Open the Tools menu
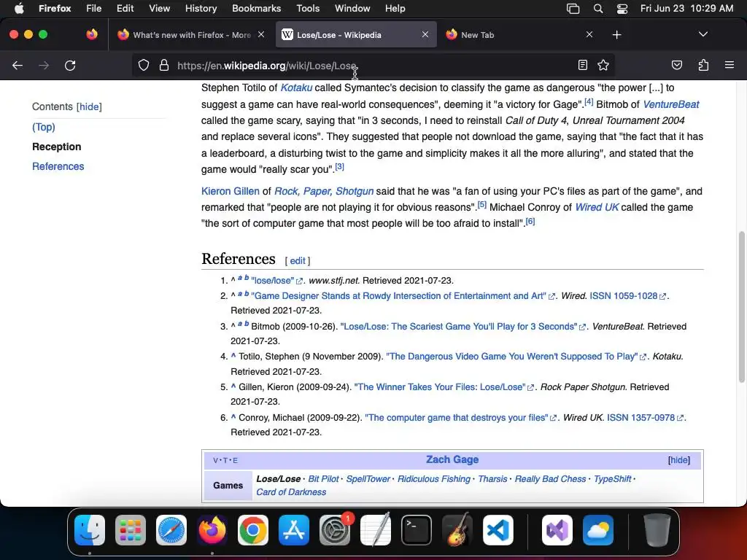This screenshot has width=747, height=560. tap(308, 8)
